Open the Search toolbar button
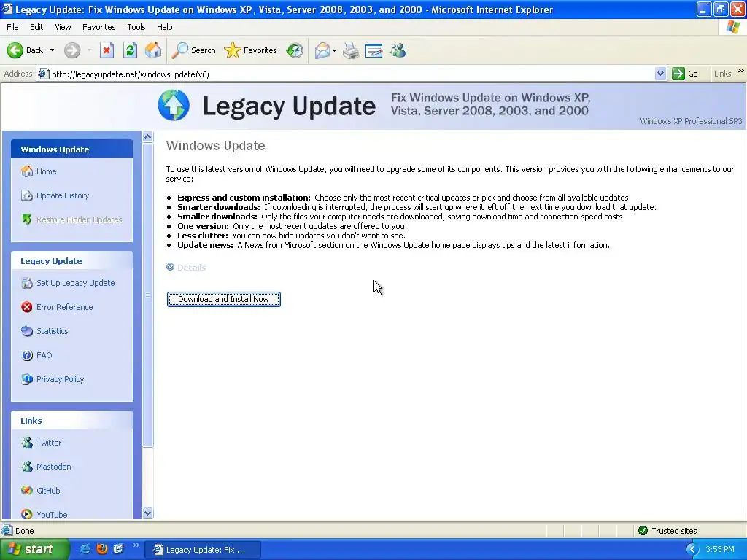This screenshot has width=747, height=560. [193, 50]
